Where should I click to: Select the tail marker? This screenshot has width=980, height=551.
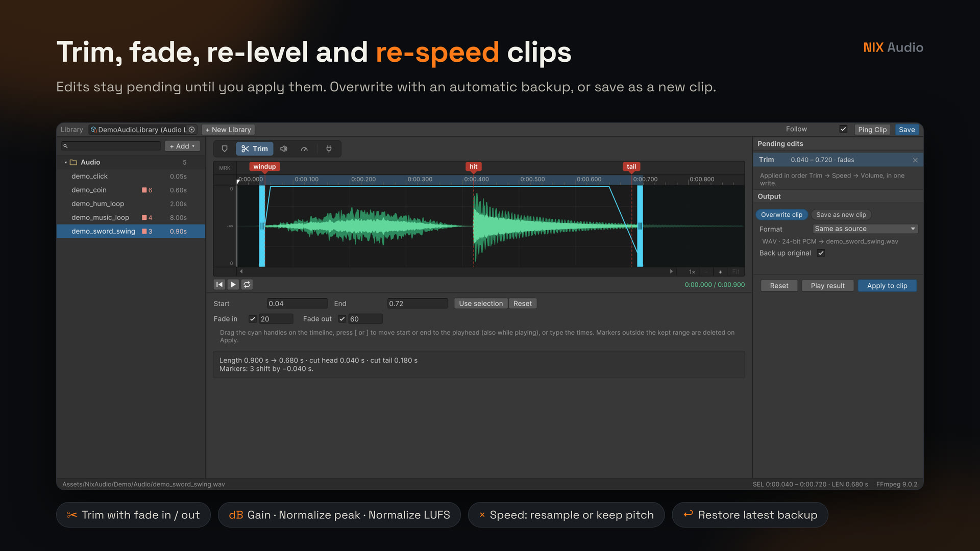(x=631, y=167)
